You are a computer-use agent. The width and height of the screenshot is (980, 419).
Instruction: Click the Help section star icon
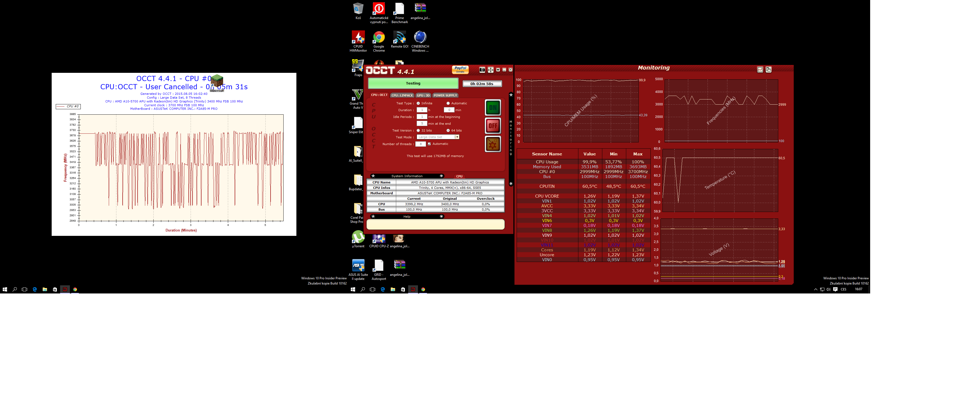click(x=373, y=217)
